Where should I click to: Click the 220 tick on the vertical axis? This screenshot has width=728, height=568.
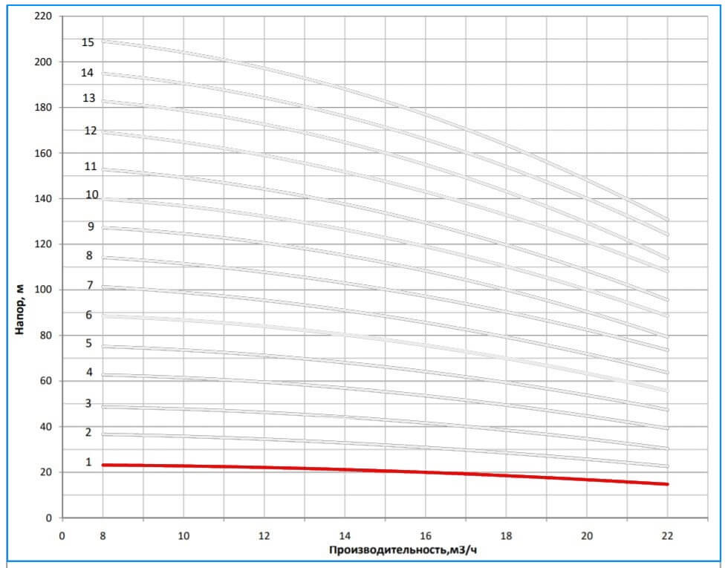[45, 16]
